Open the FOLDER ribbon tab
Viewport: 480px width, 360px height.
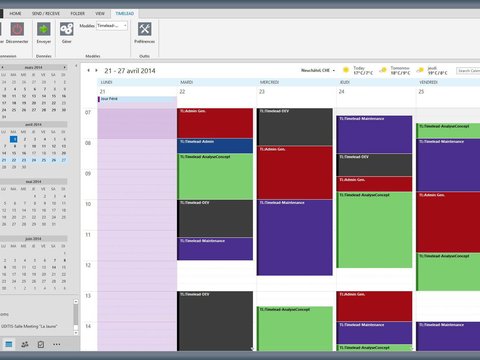[x=77, y=13]
